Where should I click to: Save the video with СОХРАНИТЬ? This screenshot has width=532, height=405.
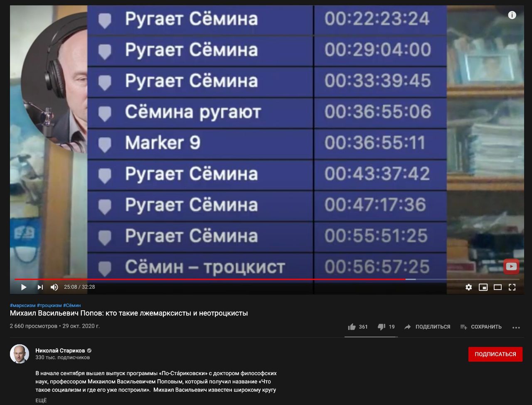tap(481, 327)
